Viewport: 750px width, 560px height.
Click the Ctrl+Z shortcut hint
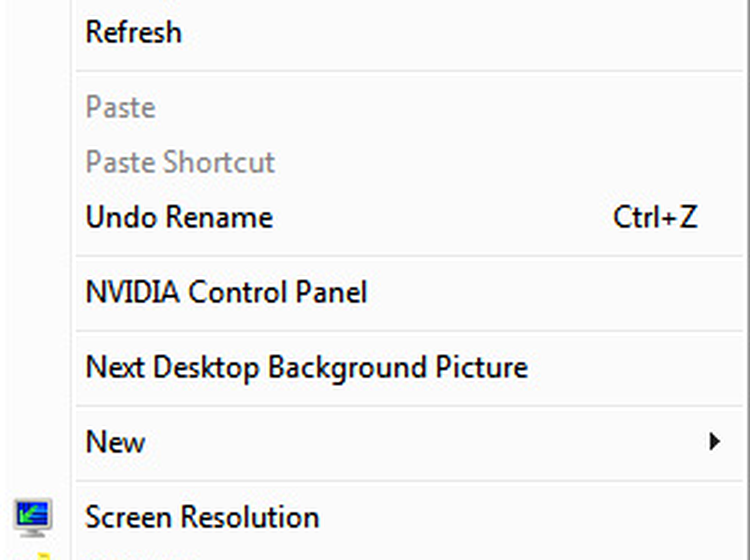point(655,217)
